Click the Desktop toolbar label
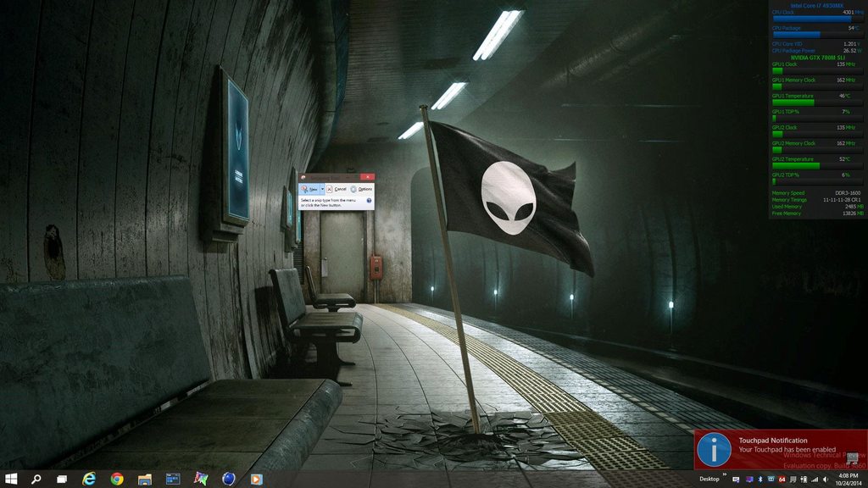The image size is (868, 488). point(709,480)
